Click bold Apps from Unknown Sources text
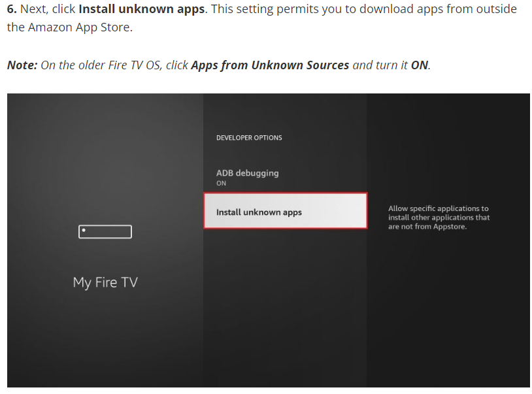The image size is (532, 394). tap(270, 65)
